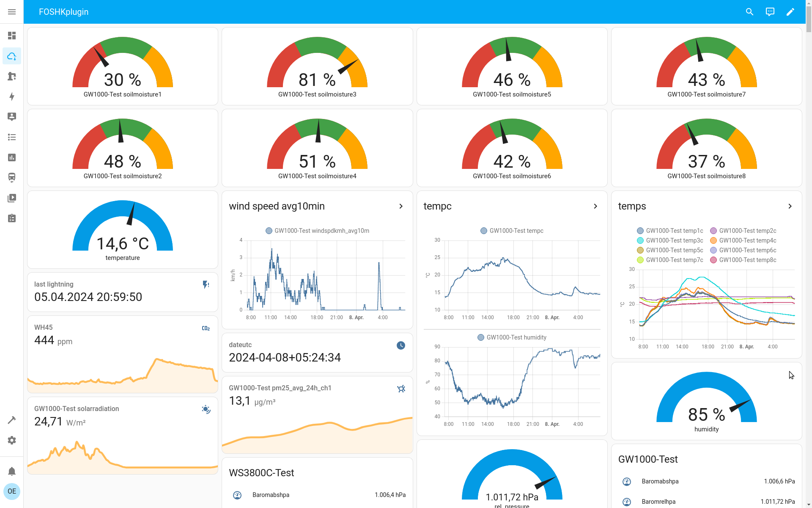The image size is (812, 508).
Task: Open the Energy lightning sidebar icon
Action: point(12,97)
